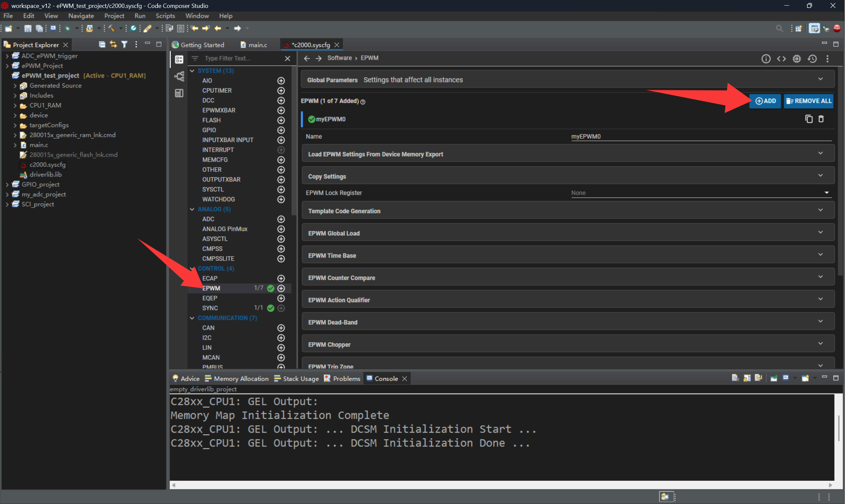The width and height of the screenshot is (845, 504).
Task: Click the REMOVE ALL button
Action: 808,101
